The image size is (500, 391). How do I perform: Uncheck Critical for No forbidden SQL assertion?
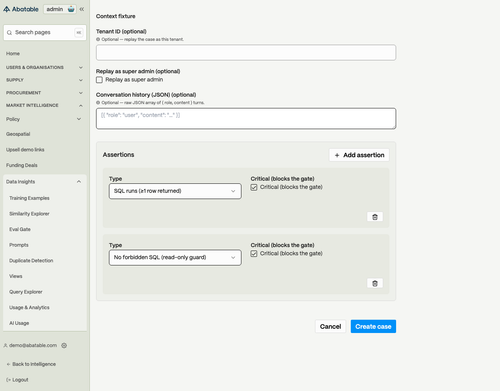(x=254, y=254)
